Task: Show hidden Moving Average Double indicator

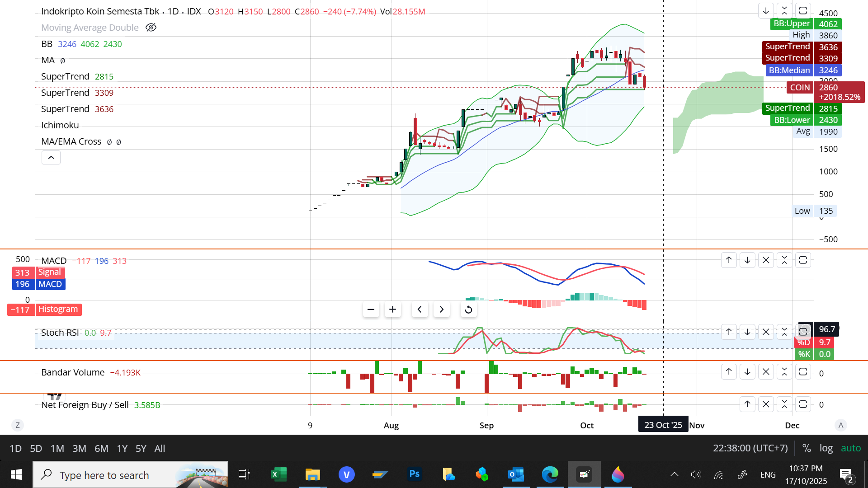Action: click(151, 28)
